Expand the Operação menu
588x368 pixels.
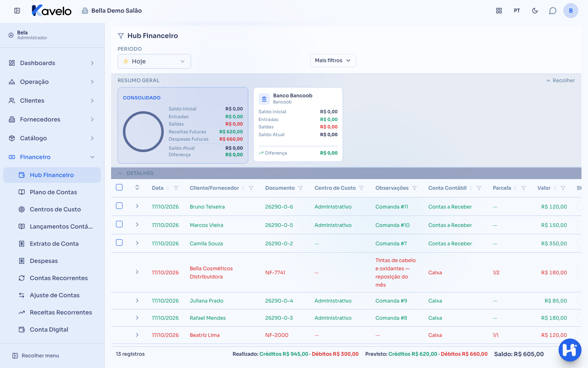click(x=52, y=82)
